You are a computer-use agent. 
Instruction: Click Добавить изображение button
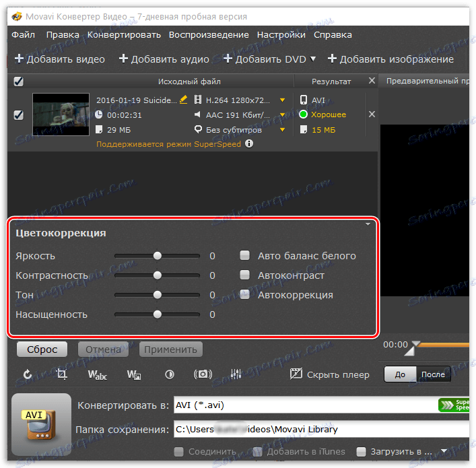pyautogui.click(x=390, y=59)
